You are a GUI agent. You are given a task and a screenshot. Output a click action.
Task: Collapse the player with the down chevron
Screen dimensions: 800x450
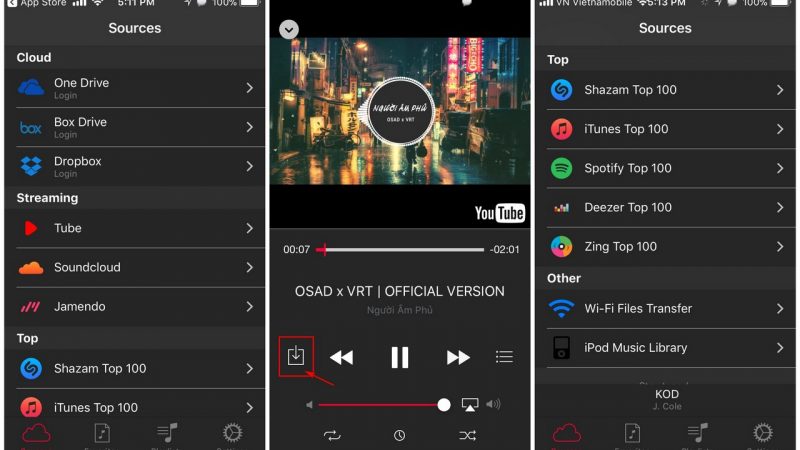click(x=289, y=30)
